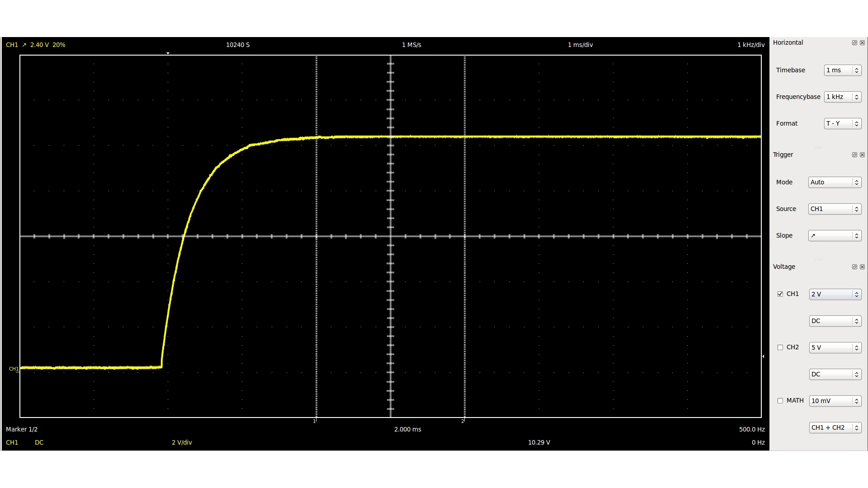868x488 pixels.
Task: Open the Format T - Y dropdown
Action: (x=842, y=124)
